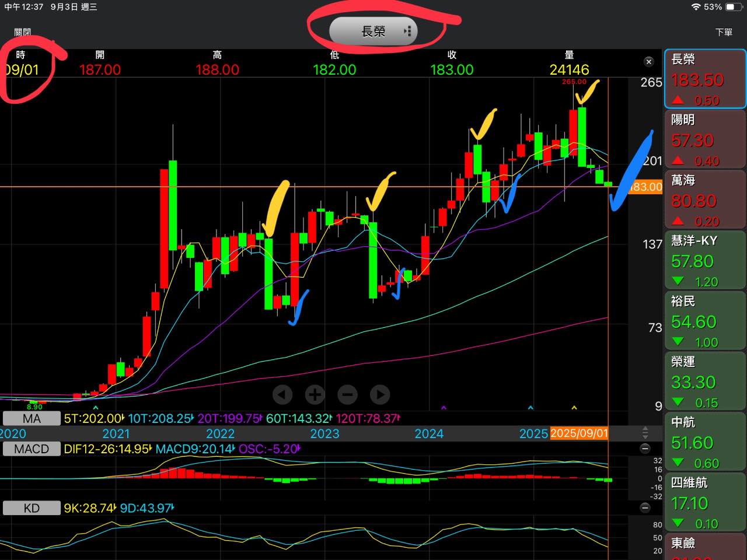Select 萬海 80.80 in the watchlist
This screenshot has height=560, width=747.
pos(705,199)
